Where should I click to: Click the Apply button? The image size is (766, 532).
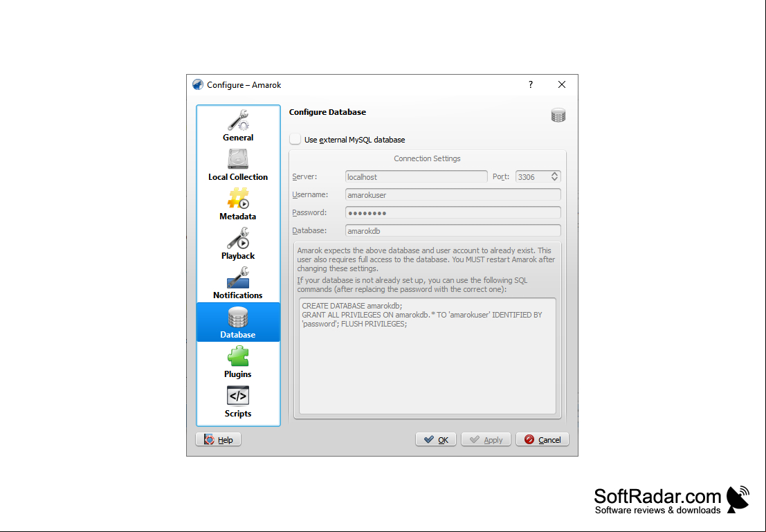click(486, 440)
